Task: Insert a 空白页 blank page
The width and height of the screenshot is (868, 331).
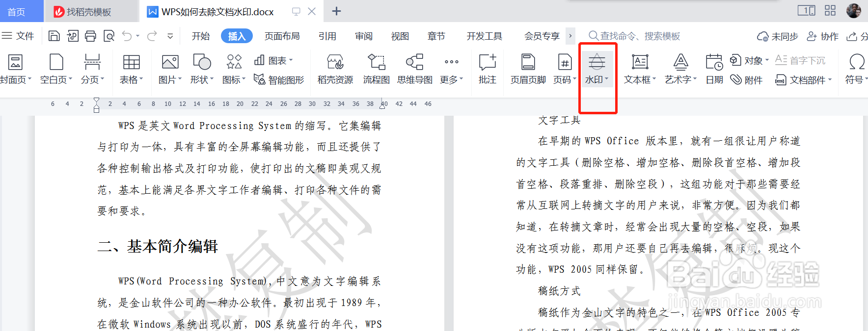Action: 56,69
